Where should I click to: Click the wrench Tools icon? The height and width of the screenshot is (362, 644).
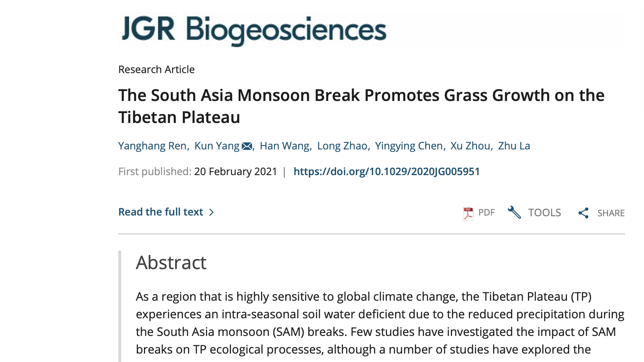(x=514, y=212)
